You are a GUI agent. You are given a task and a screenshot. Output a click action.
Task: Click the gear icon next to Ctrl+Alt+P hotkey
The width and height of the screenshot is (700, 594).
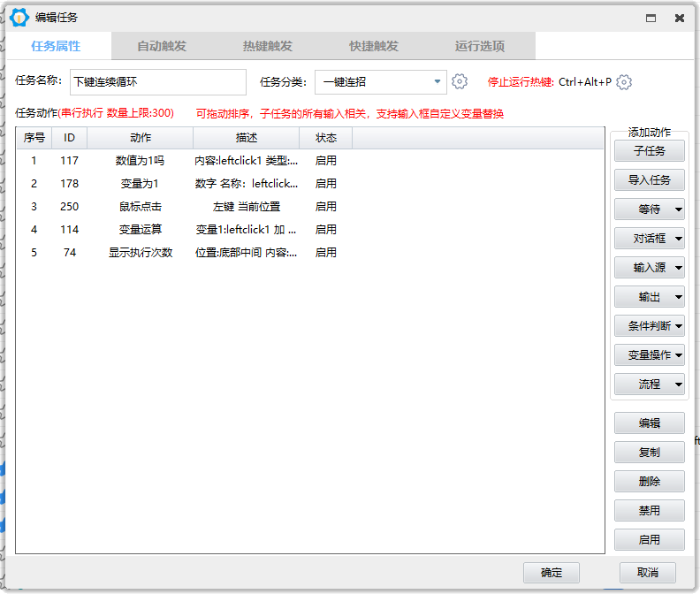pos(624,82)
